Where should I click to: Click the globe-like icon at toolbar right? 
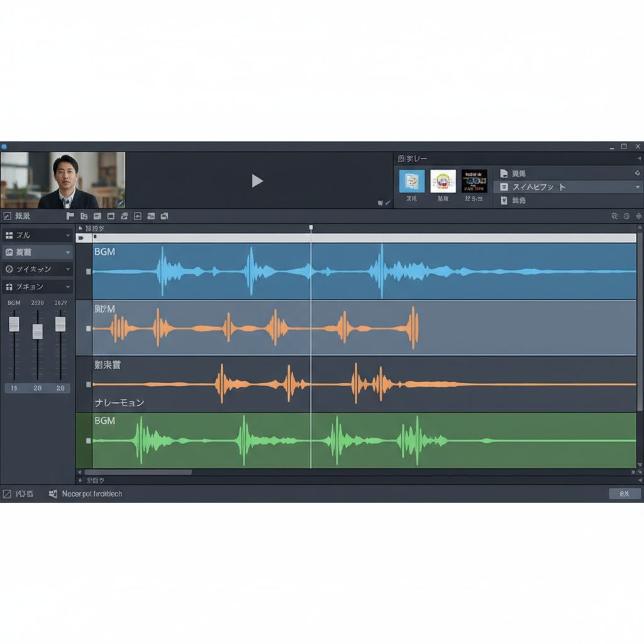pos(626,216)
